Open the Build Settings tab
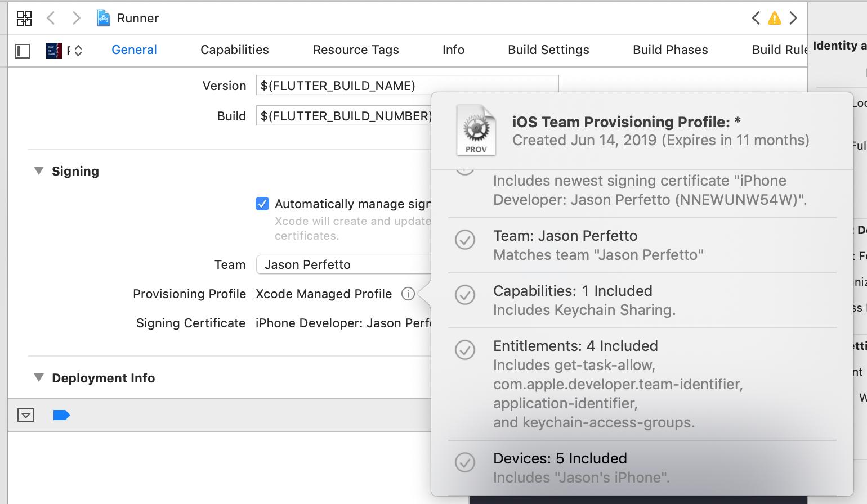Viewport: 867px width, 504px height. (x=548, y=49)
